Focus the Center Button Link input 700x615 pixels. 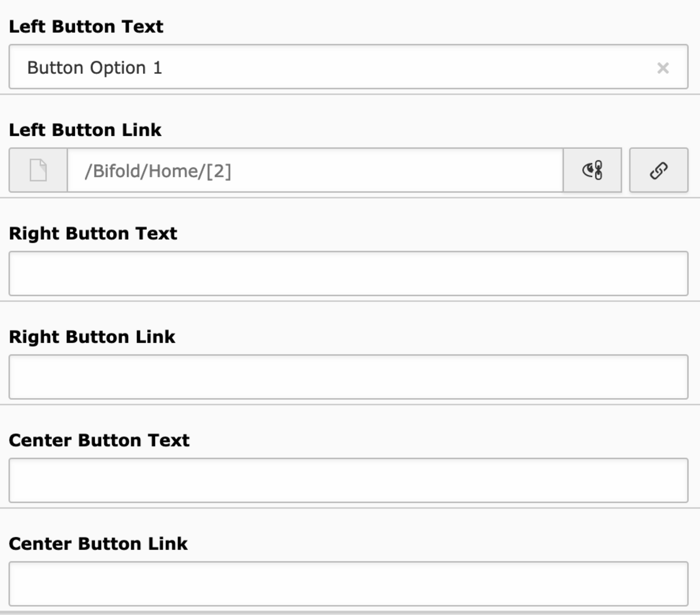348,584
